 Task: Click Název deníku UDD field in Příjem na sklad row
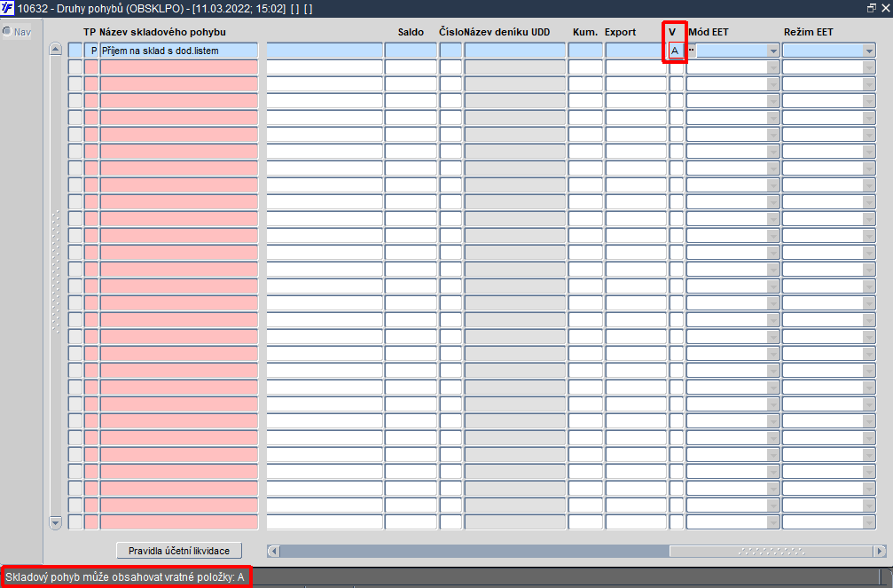[x=515, y=51]
